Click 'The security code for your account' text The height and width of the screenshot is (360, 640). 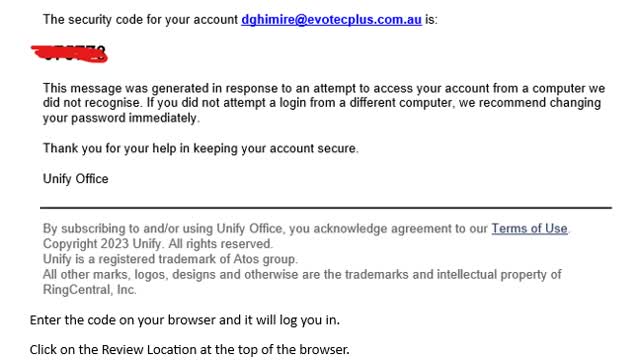140,20
